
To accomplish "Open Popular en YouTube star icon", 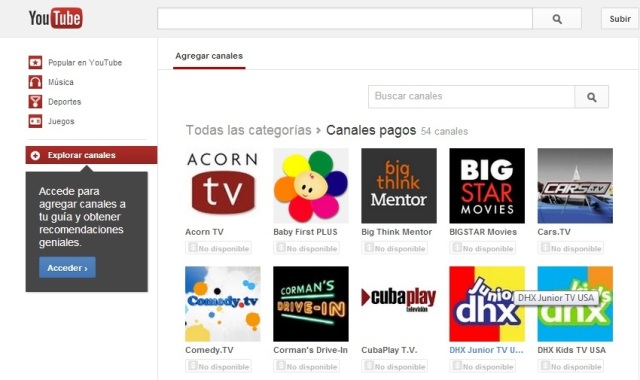I will tap(35, 62).
